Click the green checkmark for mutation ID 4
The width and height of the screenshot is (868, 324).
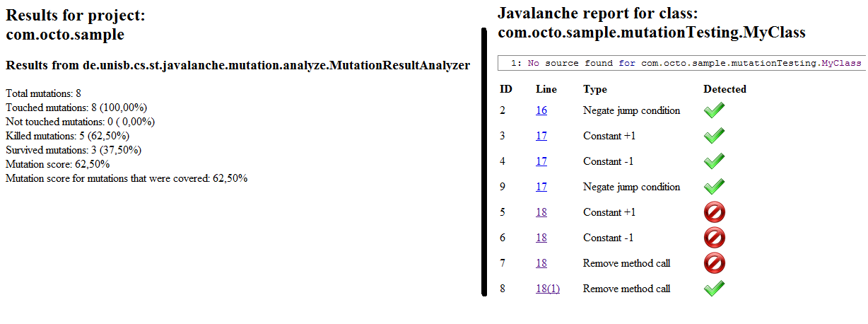tap(714, 161)
